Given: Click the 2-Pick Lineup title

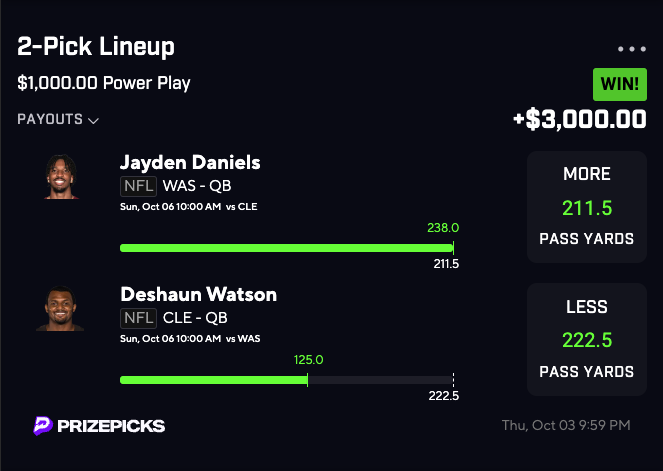Looking at the screenshot, I should 96,47.
